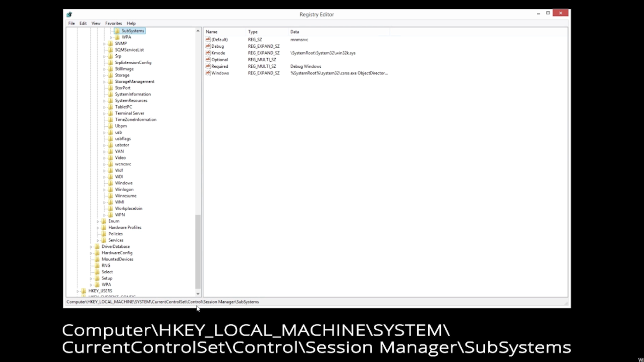
Task: Click the Registry Editor app icon in title bar
Action: [69, 14]
